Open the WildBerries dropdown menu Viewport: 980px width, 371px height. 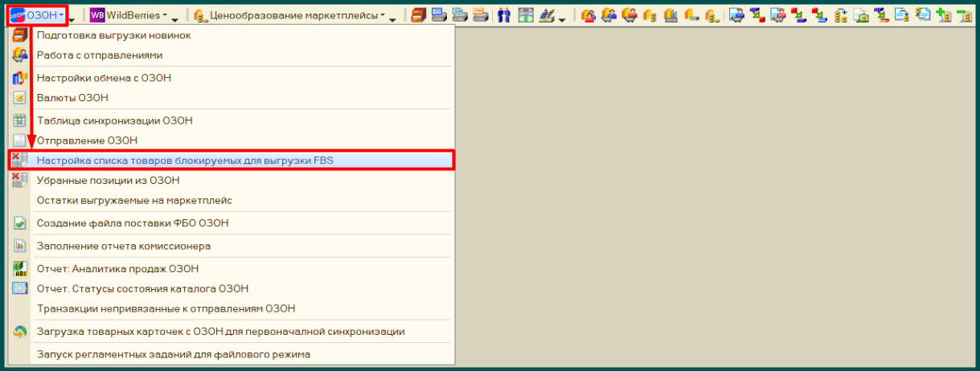point(129,15)
